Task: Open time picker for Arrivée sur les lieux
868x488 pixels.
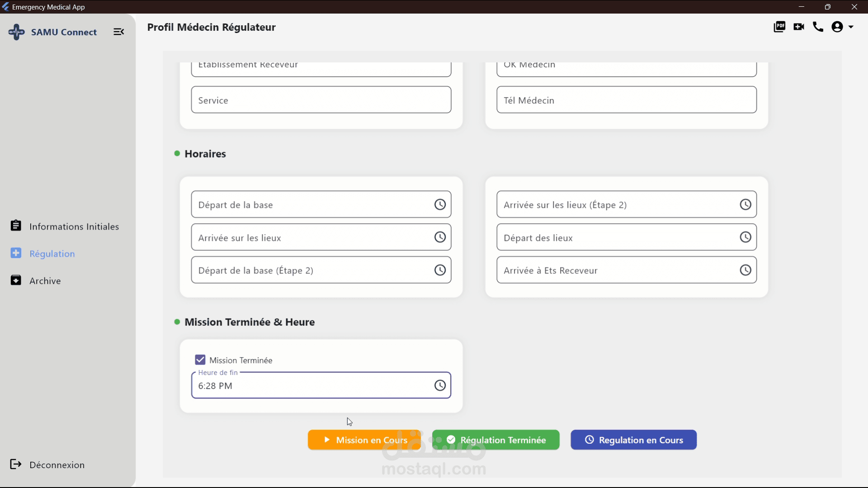Action: 440,237
